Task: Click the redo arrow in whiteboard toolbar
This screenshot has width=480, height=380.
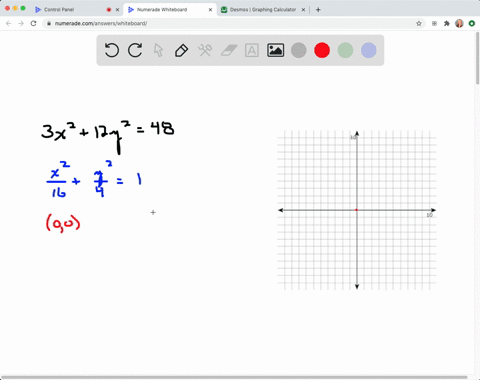Action: (135, 50)
